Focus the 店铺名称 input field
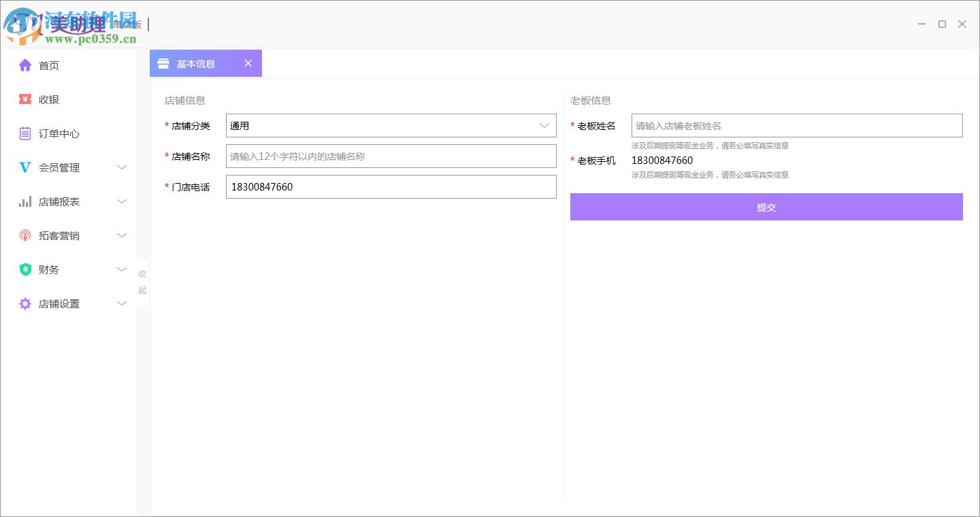The width and height of the screenshot is (980, 517). tap(391, 156)
